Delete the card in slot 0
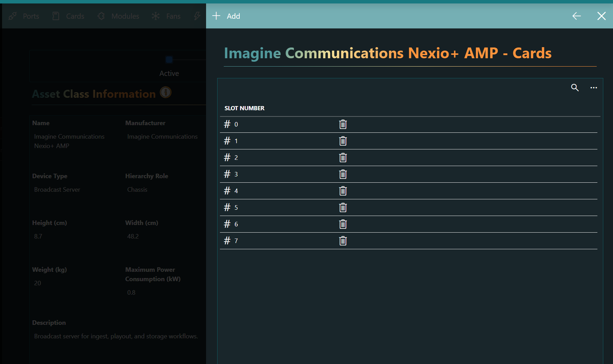The image size is (613, 364). coord(343,124)
